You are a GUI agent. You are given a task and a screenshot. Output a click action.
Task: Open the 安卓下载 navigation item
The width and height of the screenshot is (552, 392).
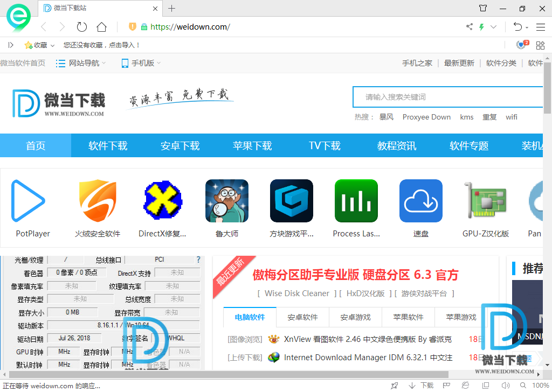pos(180,145)
